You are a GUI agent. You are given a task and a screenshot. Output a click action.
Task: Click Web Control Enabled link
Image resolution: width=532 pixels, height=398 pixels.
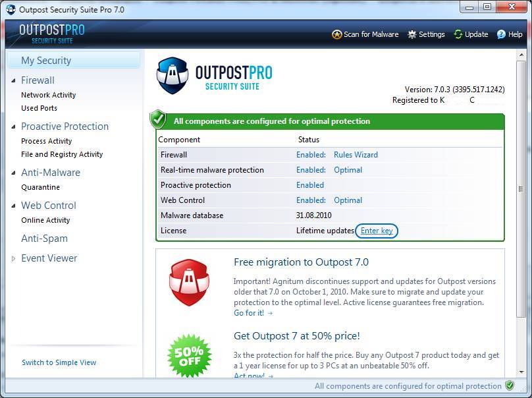[311, 200]
